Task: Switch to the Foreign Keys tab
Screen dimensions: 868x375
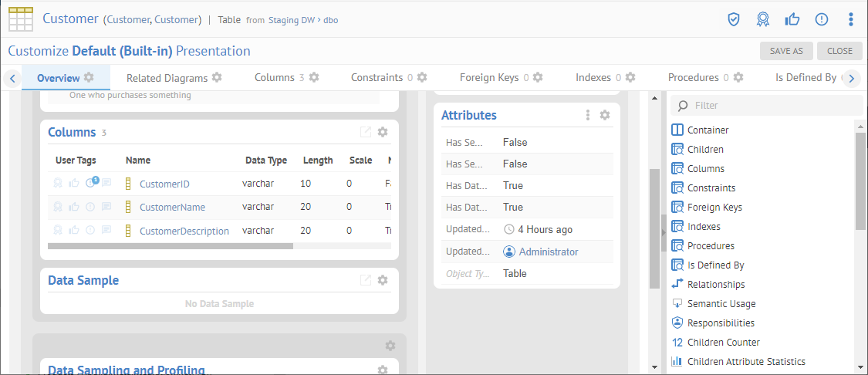Action: pyautogui.click(x=489, y=78)
